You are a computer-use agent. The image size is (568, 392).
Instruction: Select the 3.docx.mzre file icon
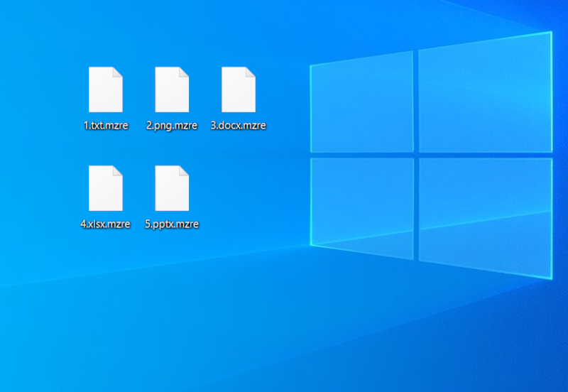239,89
